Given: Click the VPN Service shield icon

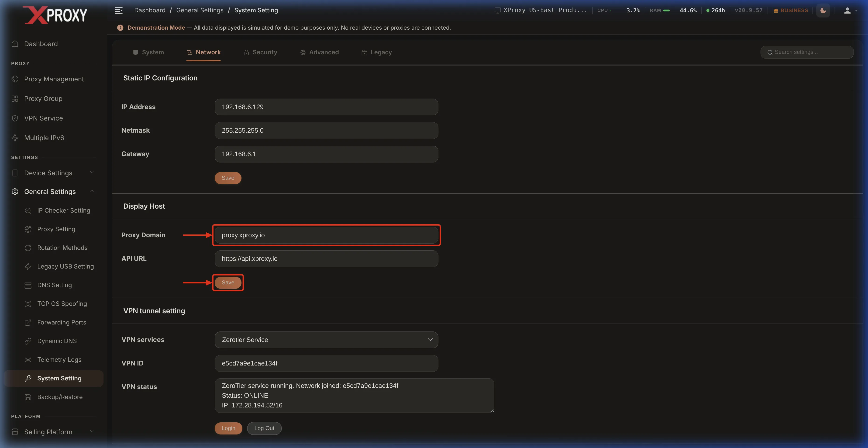Looking at the screenshot, I should [15, 118].
